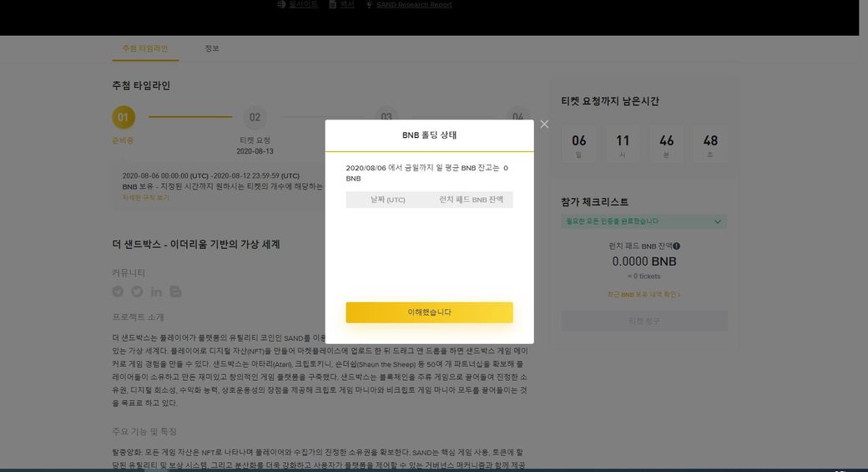Click 자세한 규칙 보기 link

pyautogui.click(x=146, y=198)
